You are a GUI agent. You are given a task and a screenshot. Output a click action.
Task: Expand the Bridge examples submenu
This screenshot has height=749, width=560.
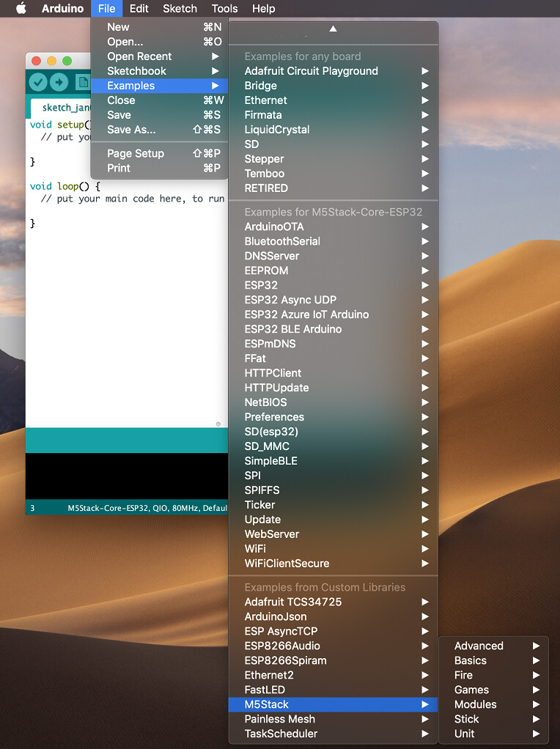(334, 86)
